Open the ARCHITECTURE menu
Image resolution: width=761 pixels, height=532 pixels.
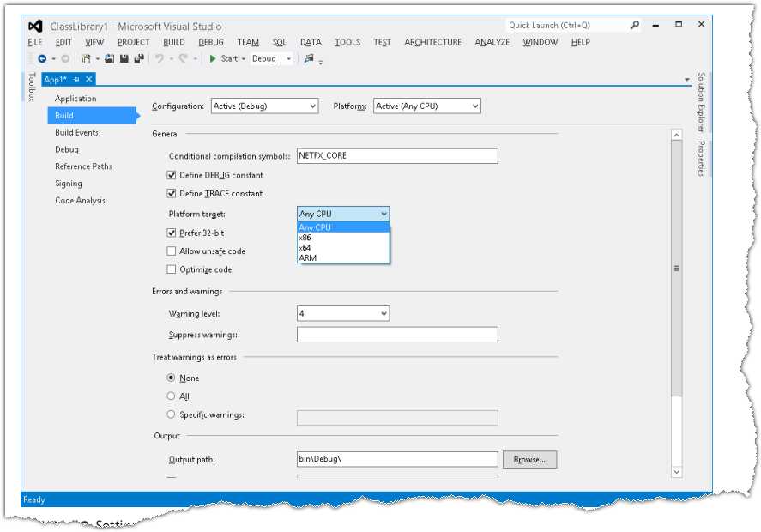click(433, 42)
